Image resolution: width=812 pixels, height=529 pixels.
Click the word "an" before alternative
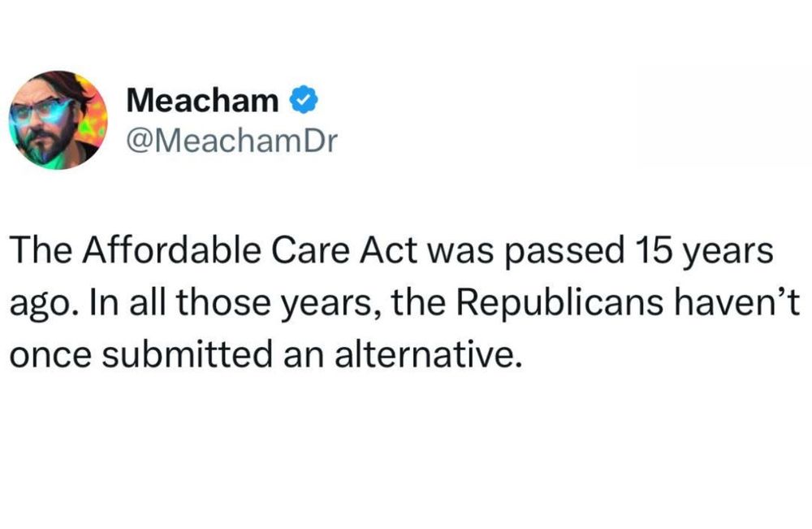(304, 356)
